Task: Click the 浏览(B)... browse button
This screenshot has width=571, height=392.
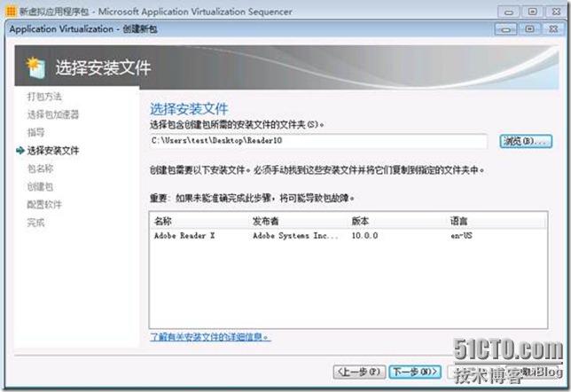Action: click(x=526, y=141)
